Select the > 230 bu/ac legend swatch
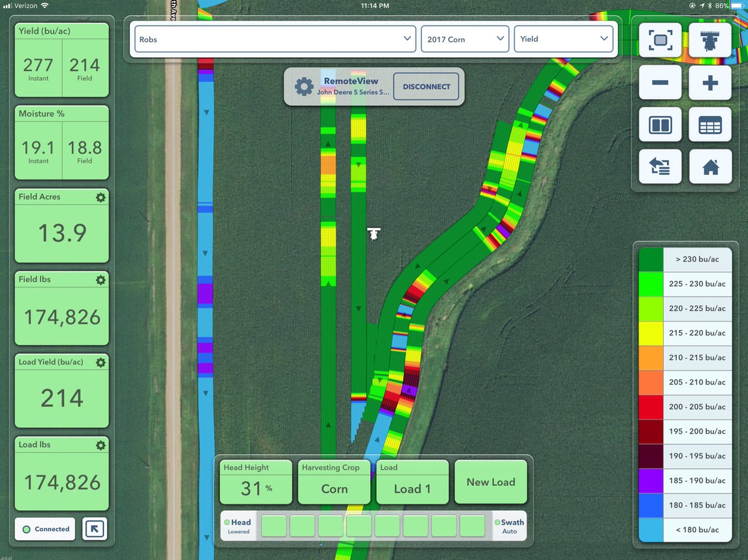 coord(651,259)
